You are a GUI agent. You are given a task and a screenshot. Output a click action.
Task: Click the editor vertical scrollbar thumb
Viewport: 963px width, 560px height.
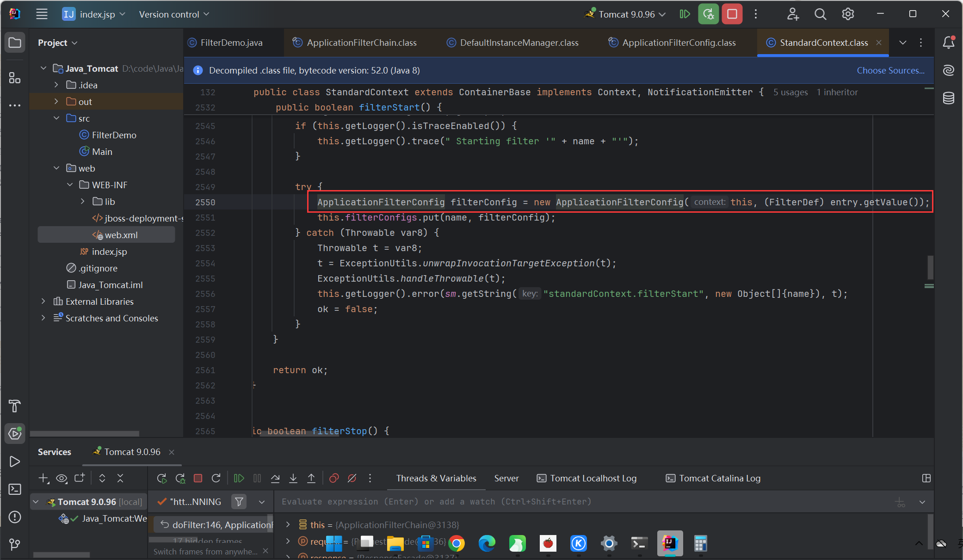click(930, 267)
